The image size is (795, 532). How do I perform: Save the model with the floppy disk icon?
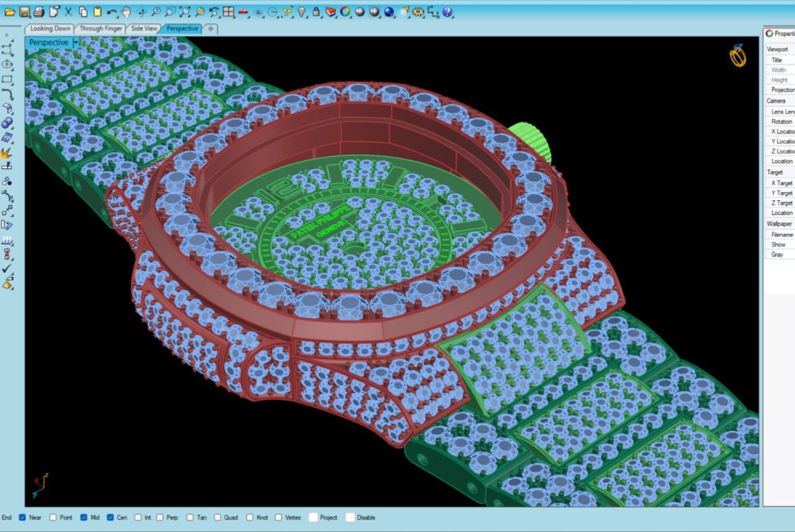point(25,12)
